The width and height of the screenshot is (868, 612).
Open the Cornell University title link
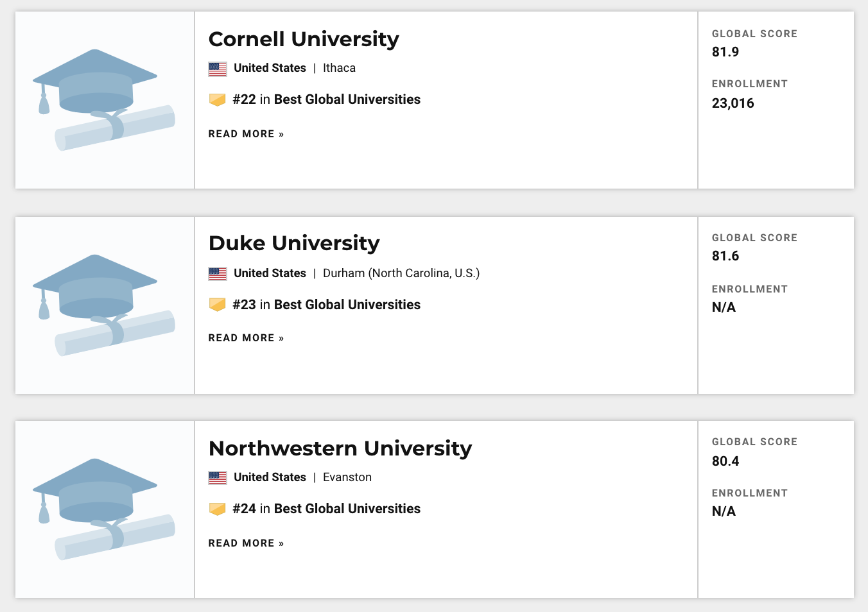point(304,39)
